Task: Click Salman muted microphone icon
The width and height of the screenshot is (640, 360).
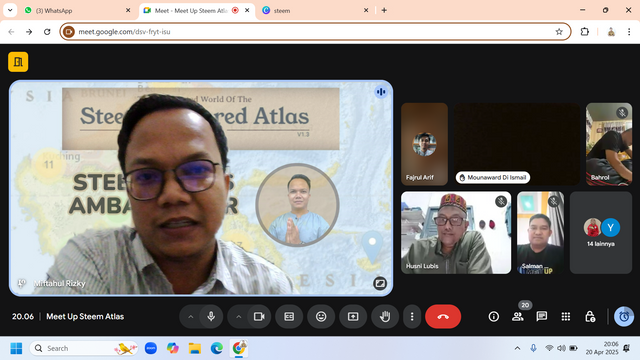Action: [554, 201]
